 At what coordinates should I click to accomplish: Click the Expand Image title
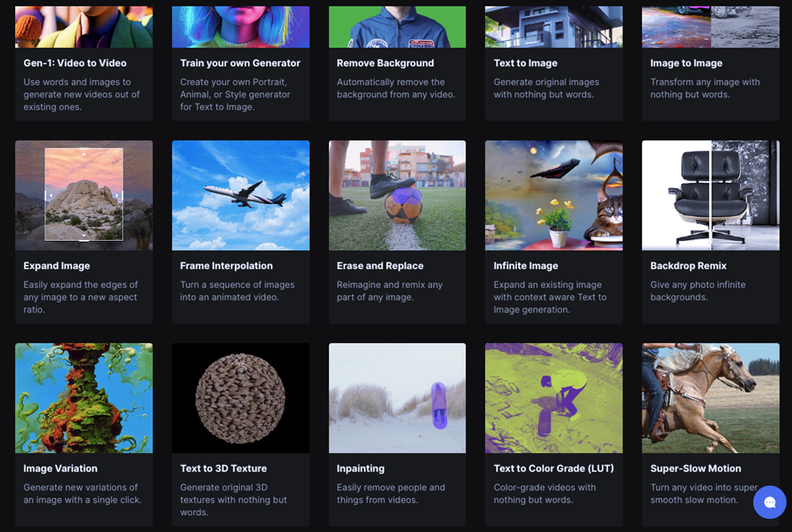56,266
